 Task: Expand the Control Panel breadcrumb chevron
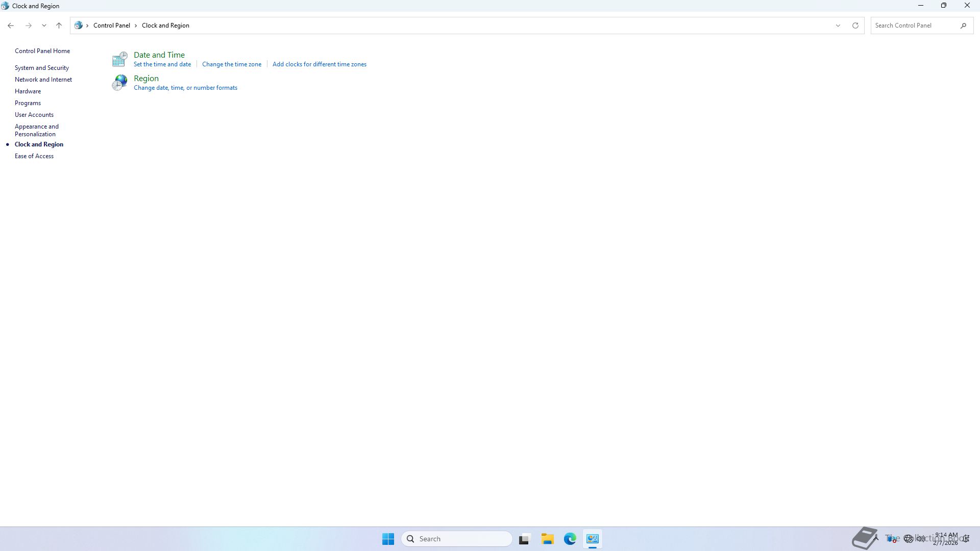136,26
